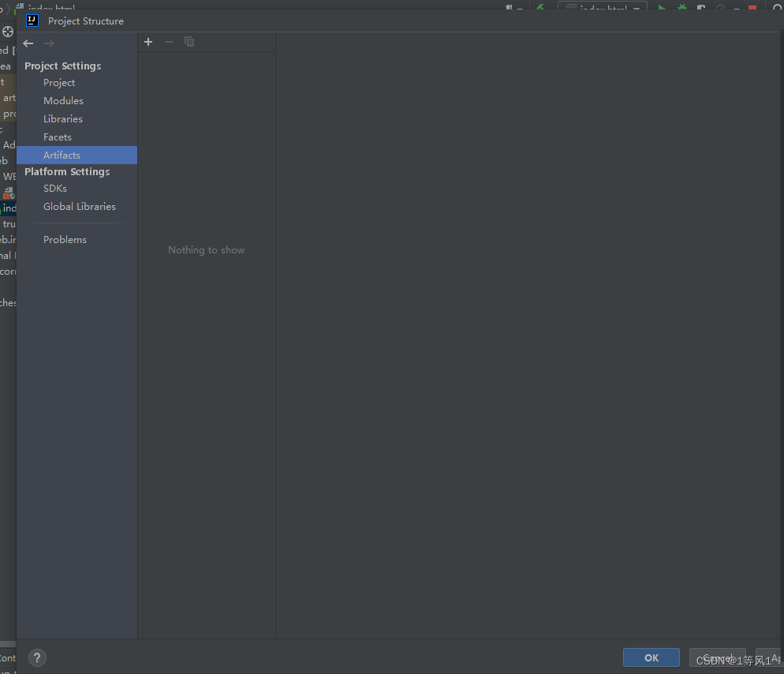Select the highlighted Artifacts item
This screenshot has width=784, height=674.
point(77,155)
